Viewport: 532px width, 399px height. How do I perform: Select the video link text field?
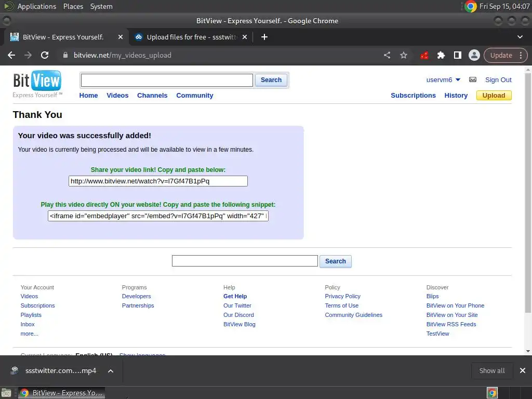pos(158,181)
